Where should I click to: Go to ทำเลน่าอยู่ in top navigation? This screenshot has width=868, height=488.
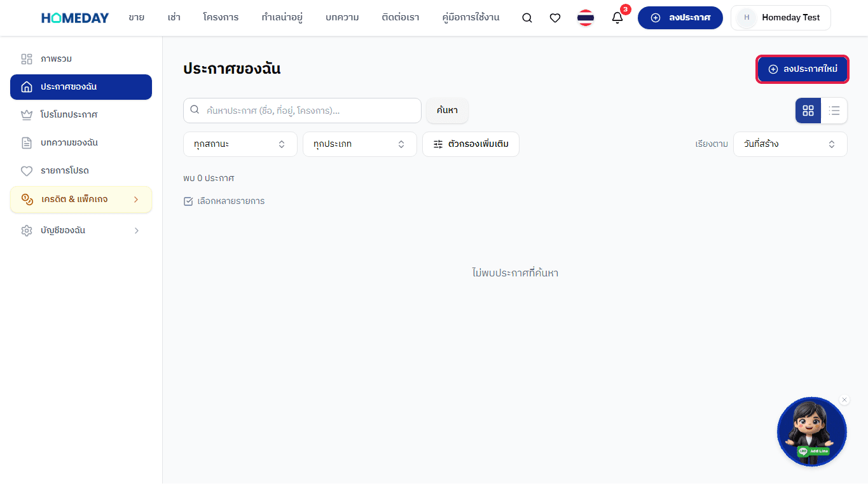[282, 18]
